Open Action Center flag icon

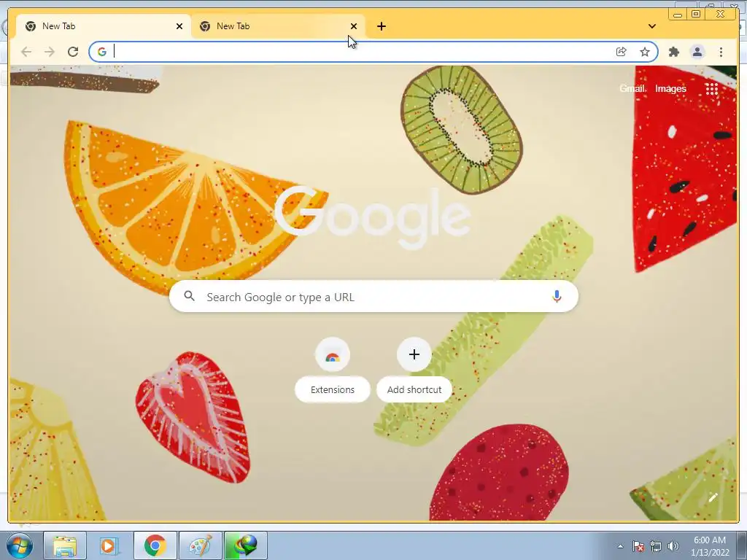point(638,546)
